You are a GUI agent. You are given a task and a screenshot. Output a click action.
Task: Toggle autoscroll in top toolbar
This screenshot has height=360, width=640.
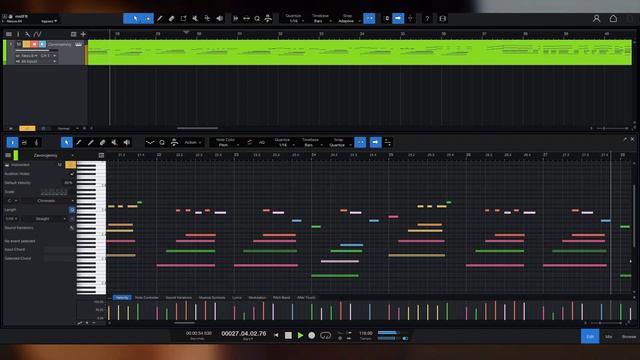[x=398, y=18]
